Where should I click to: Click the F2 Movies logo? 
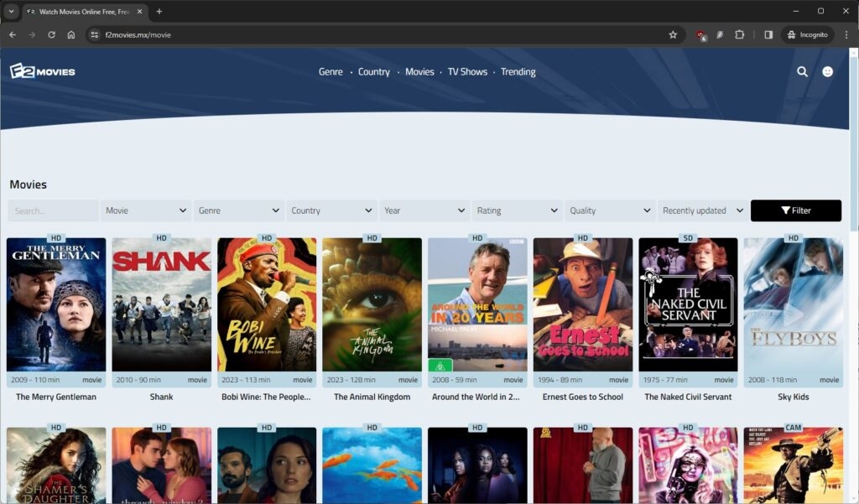click(42, 71)
